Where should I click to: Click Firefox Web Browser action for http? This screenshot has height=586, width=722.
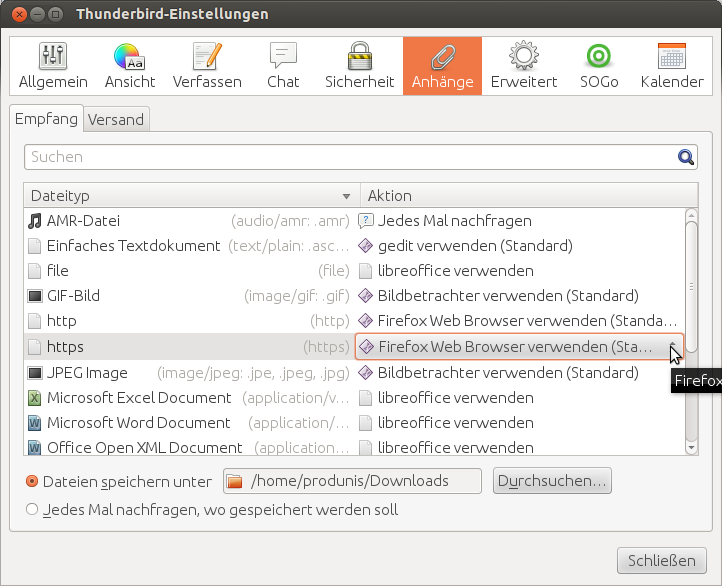(519, 321)
